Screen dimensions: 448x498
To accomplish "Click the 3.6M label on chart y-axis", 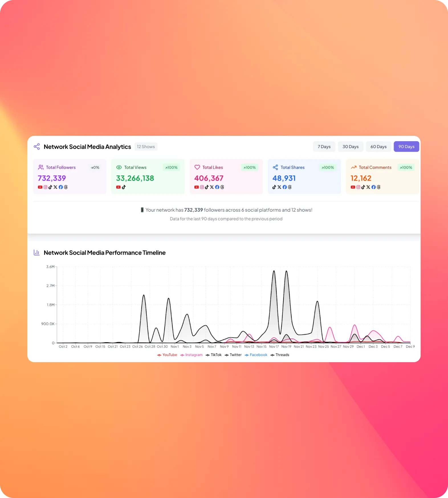I will (50, 267).
